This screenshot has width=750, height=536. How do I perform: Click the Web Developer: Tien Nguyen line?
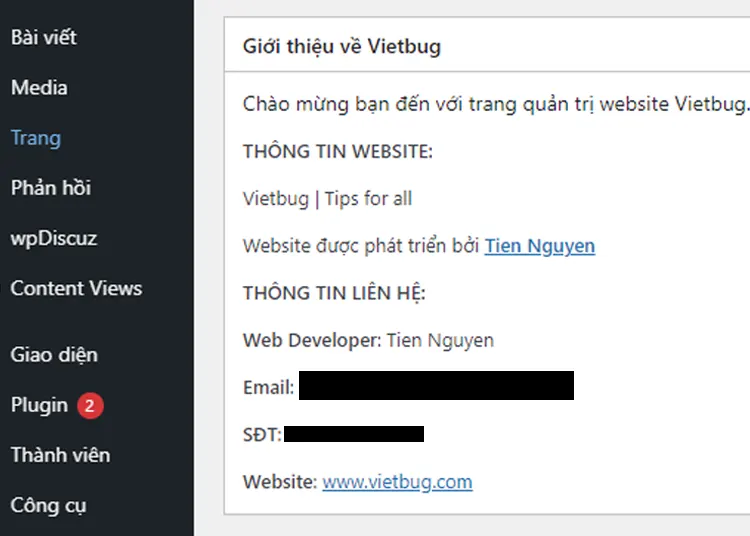(368, 340)
